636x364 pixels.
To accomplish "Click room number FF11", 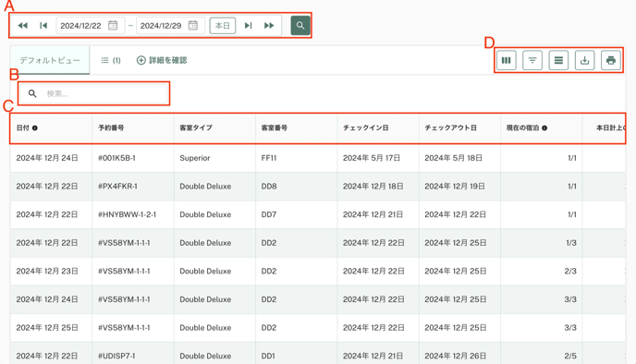I will (x=269, y=158).
